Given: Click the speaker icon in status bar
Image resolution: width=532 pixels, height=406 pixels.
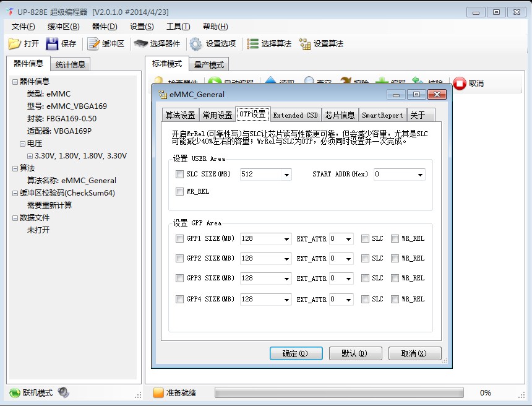Looking at the screenshot, I should pos(63,392).
